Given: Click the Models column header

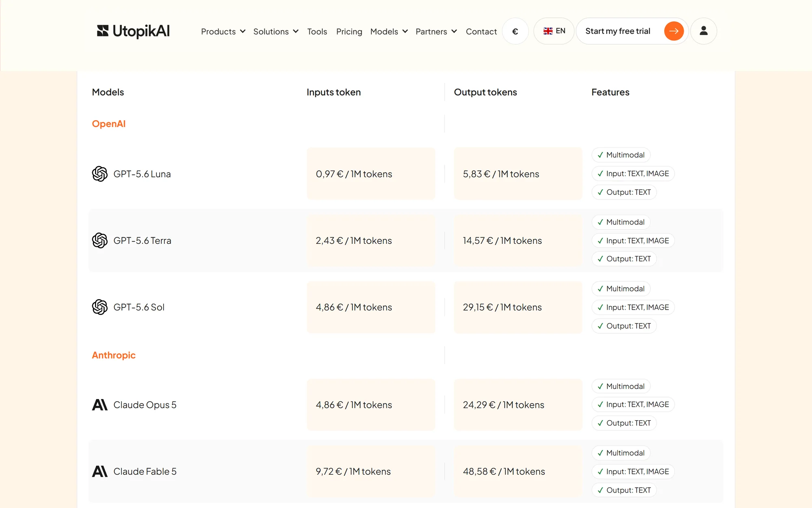Looking at the screenshot, I should point(108,92).
